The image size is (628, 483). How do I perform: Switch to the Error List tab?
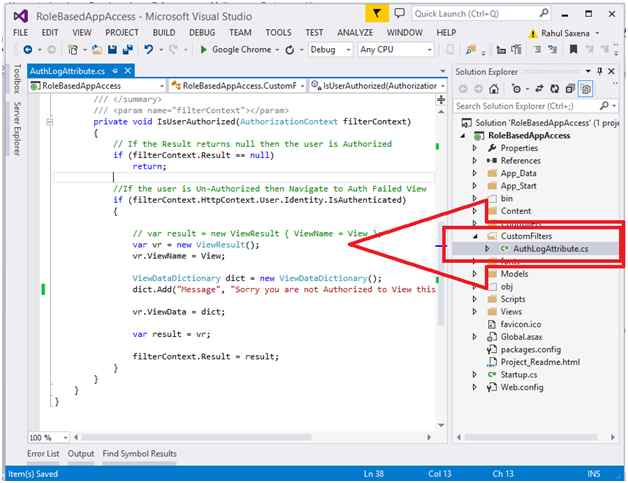tap(42, 453)
